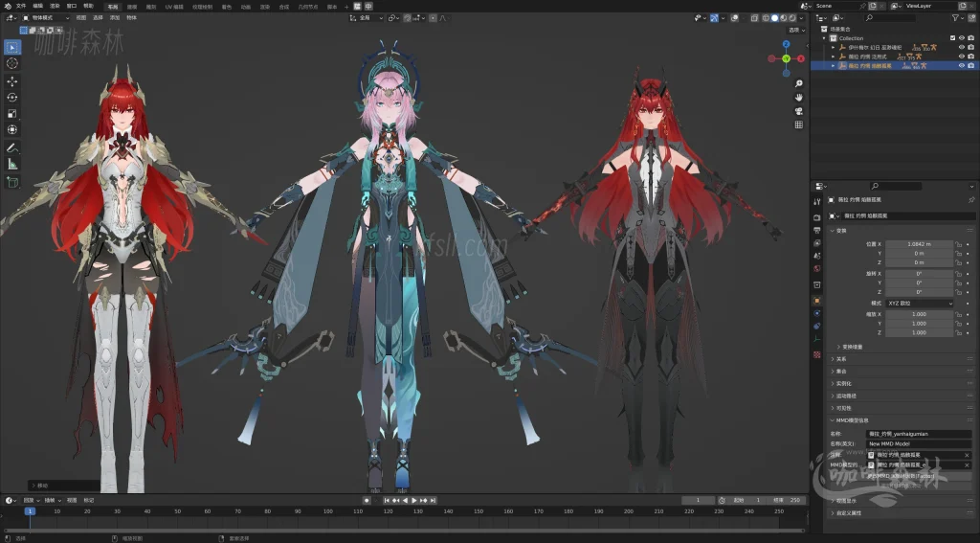Screen dimensions: 980x543
Task: Switch to the Modeling workspace tab
Action: pyautogui.click(x=132, y=7)
